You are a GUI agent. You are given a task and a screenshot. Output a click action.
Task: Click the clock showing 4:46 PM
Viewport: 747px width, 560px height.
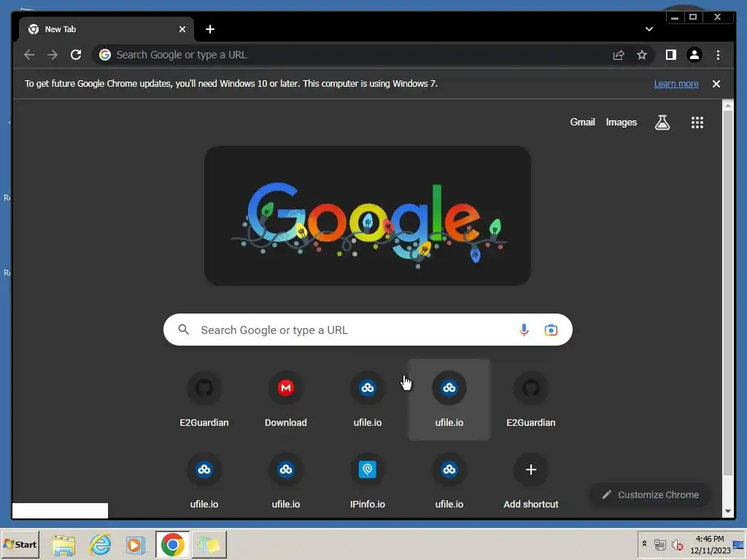(x=710, y=544)
